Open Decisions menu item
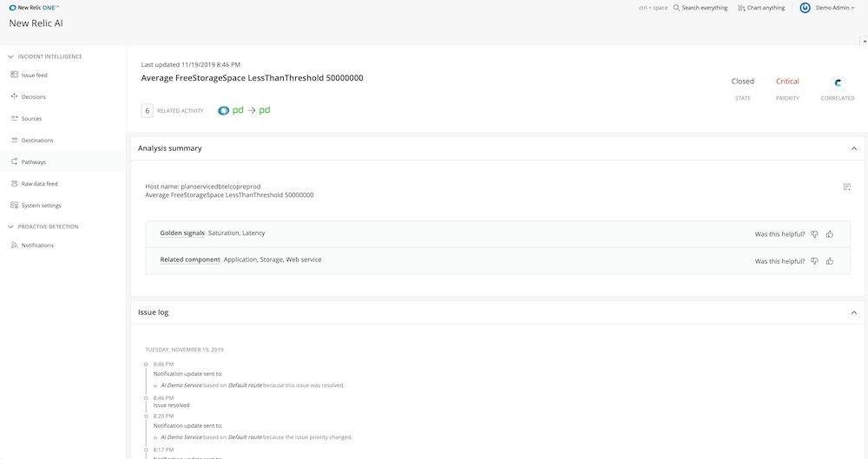 (34, 97)
